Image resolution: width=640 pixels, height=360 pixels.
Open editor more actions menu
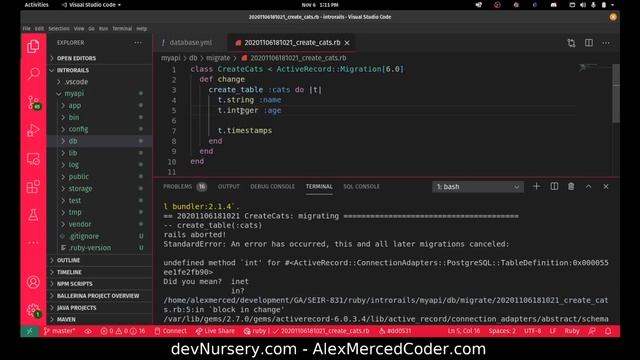pyautogui.click(x=606, y=43)
